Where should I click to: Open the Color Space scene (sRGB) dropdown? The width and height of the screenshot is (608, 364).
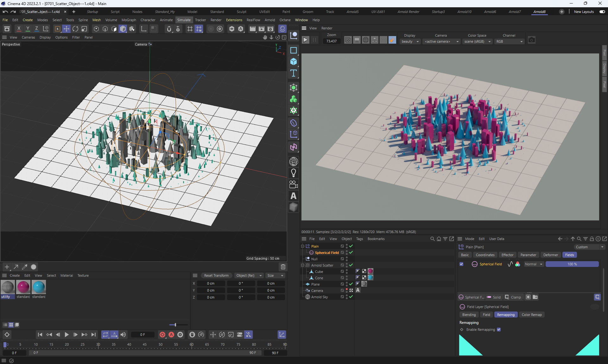click(x=477, y=41)
